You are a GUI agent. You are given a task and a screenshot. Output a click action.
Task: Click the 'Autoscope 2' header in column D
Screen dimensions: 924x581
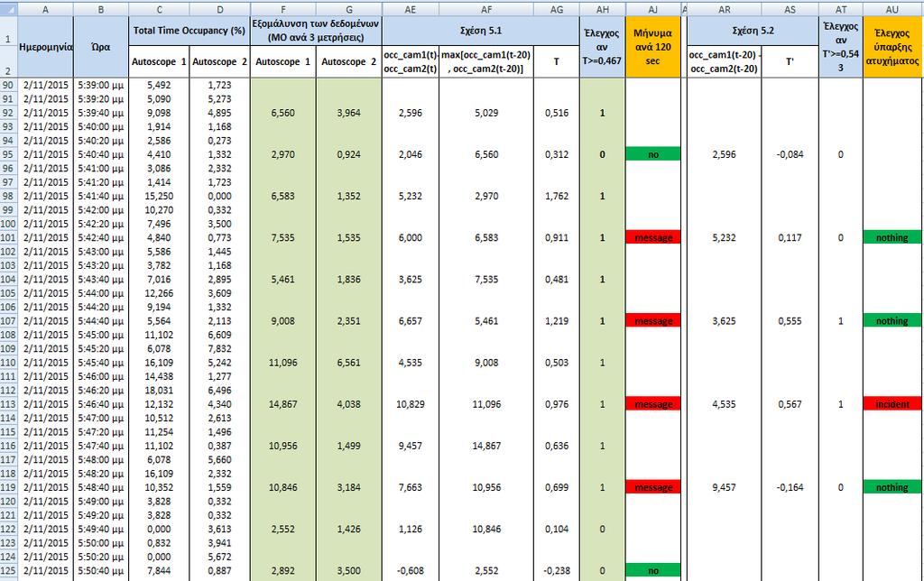pyautogui.click(x=220, y=61)
